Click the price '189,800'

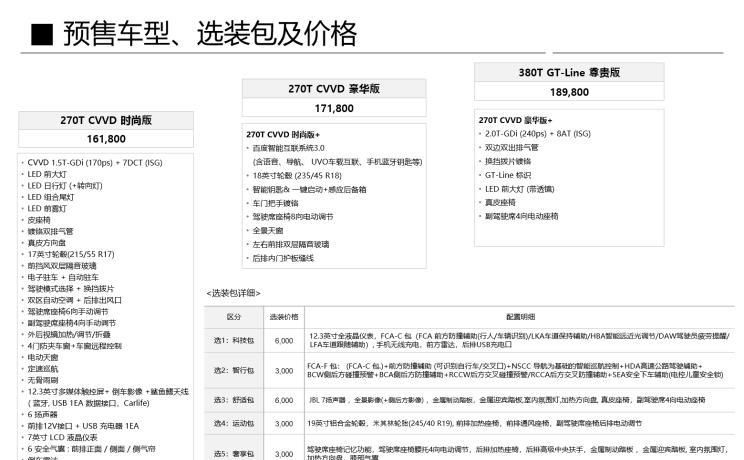point(569,92)
